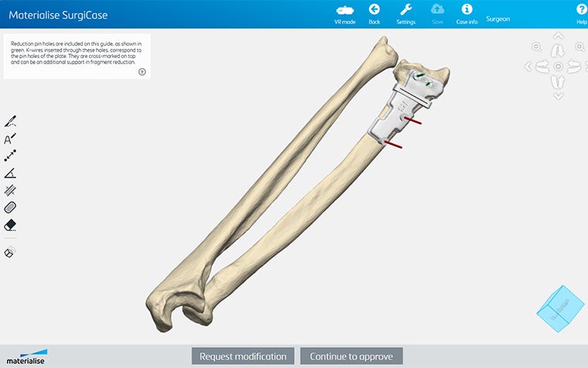Rotate model upward with top curved arrow
The height and width of the screenshot is (368, 588).
pyautogui.click(x=558, y=50)
